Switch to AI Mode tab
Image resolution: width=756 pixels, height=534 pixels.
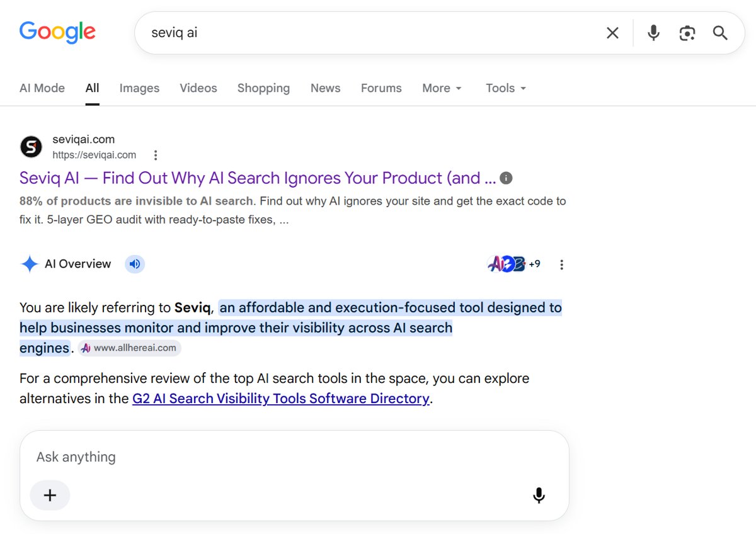click(42, 88)
